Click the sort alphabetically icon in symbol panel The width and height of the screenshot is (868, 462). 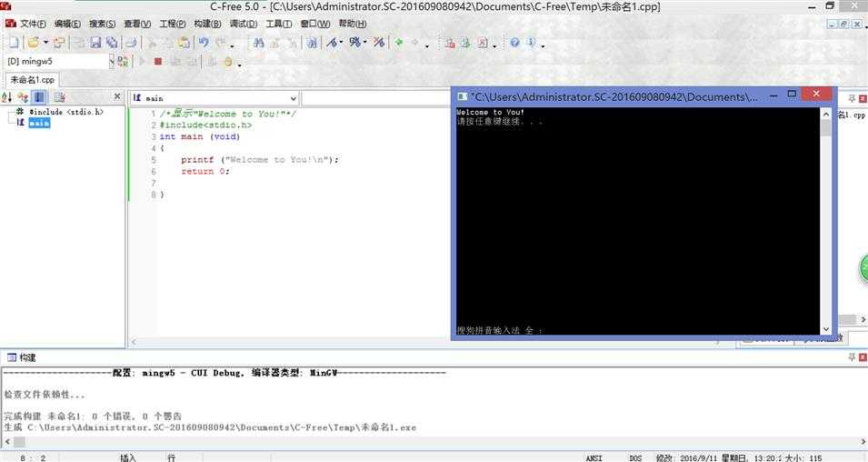(6, 97)
